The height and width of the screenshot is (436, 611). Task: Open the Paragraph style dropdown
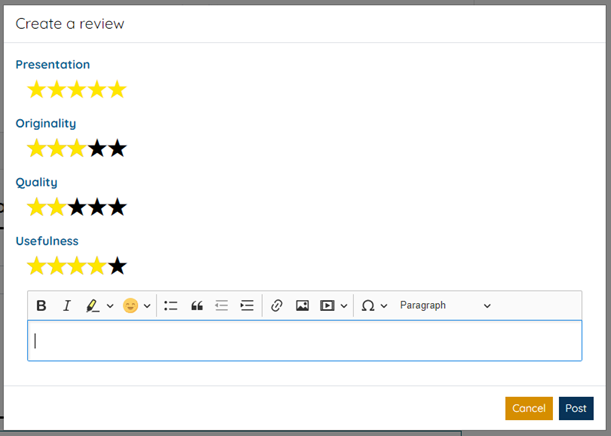click(445, 305)
